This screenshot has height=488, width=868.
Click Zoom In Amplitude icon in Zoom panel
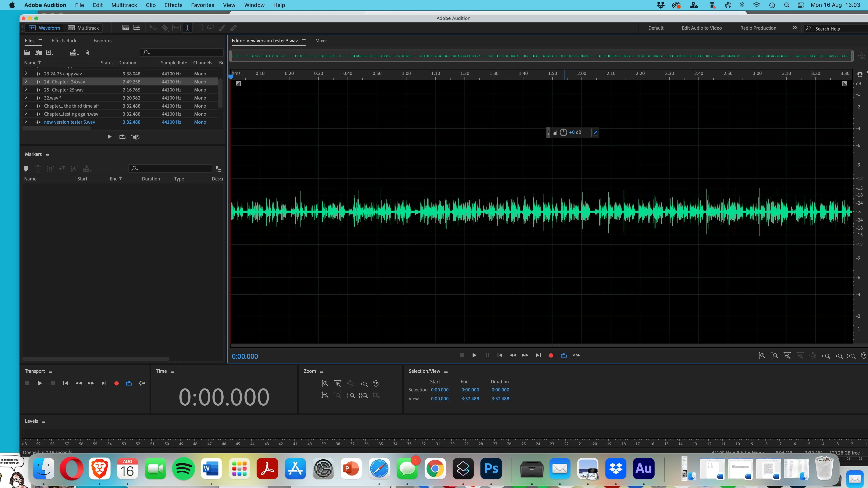(324, 384)
